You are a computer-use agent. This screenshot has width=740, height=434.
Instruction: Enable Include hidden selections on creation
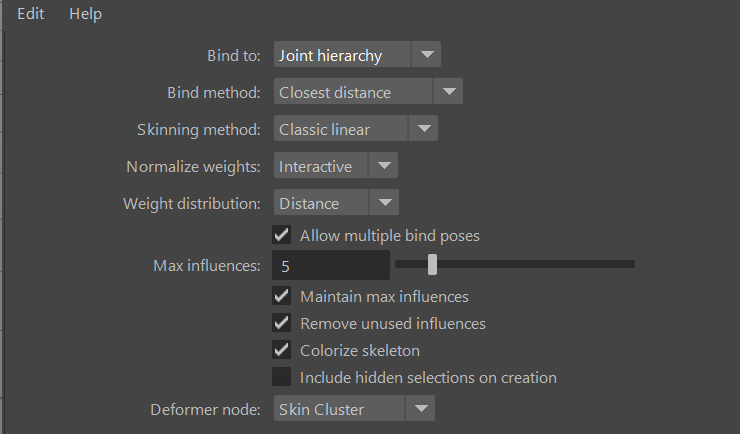pos(282,377)
